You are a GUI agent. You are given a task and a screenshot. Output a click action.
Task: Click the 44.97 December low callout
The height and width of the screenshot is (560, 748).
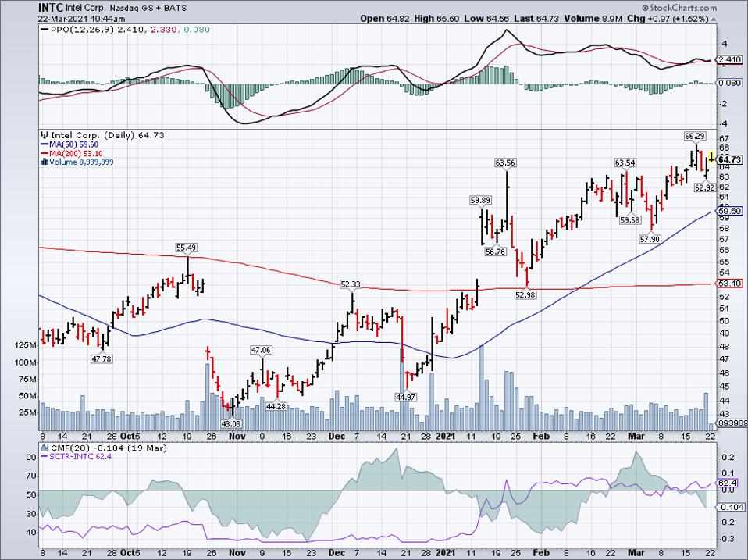pos(405,397)
